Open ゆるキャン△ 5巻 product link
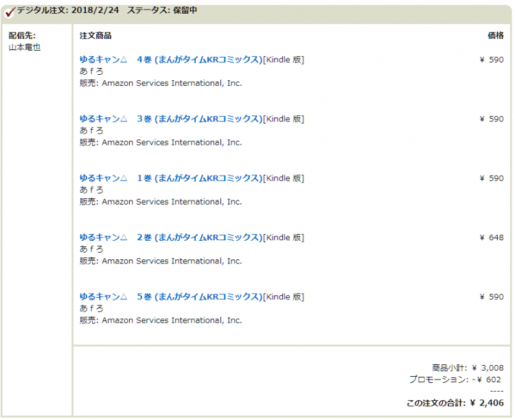The width and height of the screenshot is (515, 420). [x=171, y=297]
